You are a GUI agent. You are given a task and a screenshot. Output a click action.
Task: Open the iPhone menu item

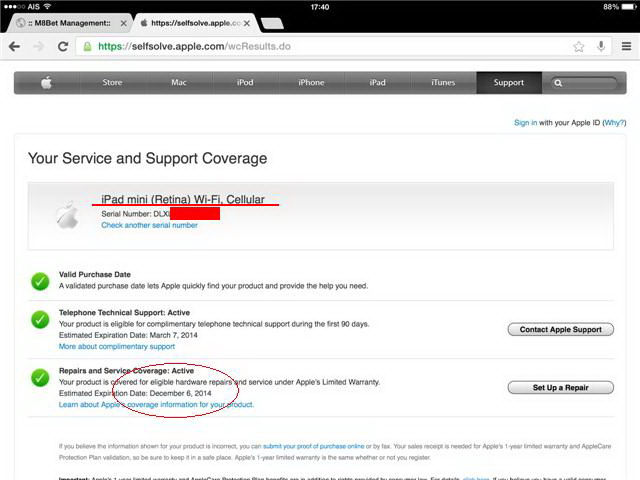pyautogui.click(x=311, y=82)
